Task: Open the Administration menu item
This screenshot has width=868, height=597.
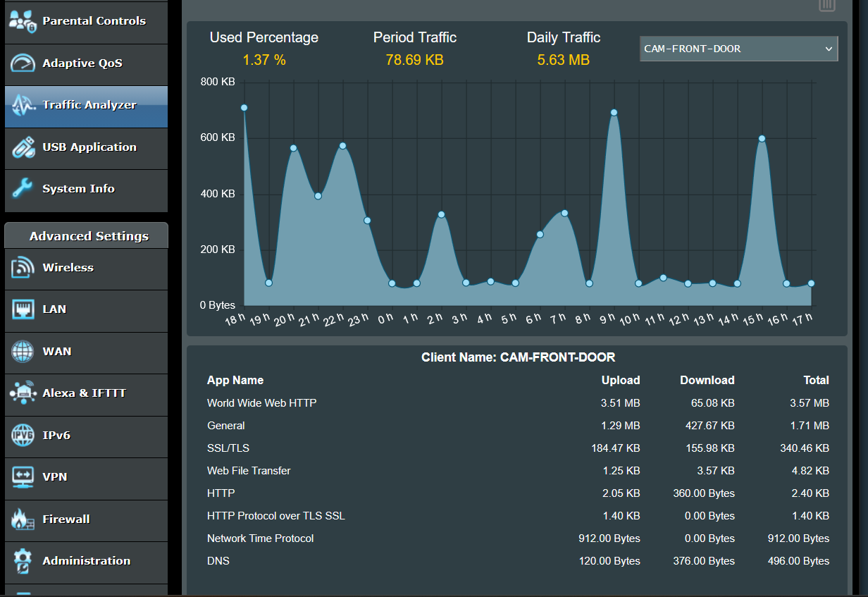Action: pyautogui.click(x=86, y=561)
